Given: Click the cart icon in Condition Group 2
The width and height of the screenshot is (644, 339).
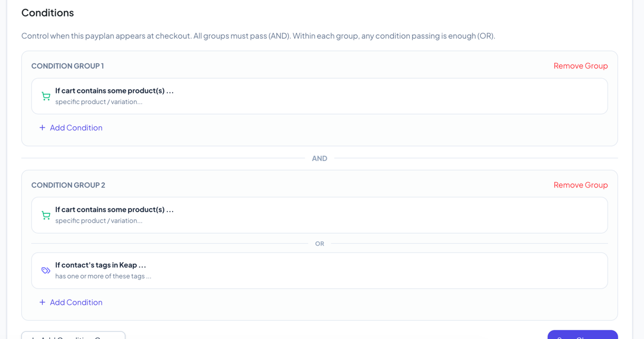Looking at the screenshot, I should point(46,216).
